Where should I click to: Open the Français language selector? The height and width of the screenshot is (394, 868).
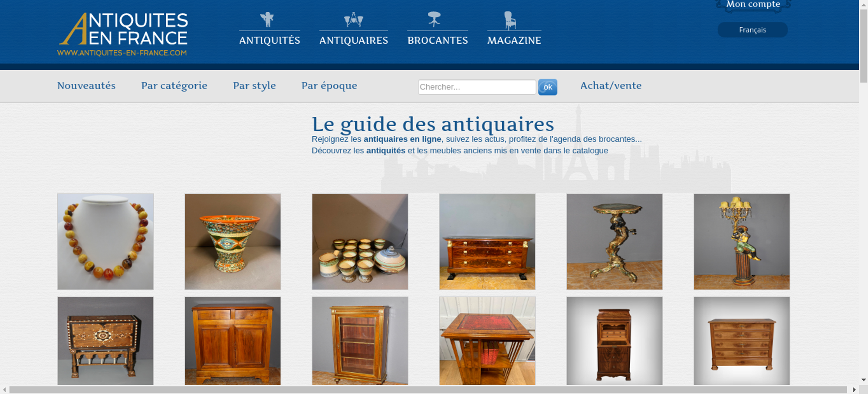[753, 30]
